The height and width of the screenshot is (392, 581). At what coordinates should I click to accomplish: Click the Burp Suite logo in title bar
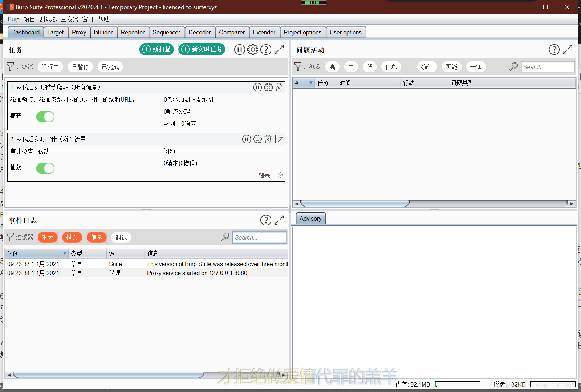[x=10, y=7]
